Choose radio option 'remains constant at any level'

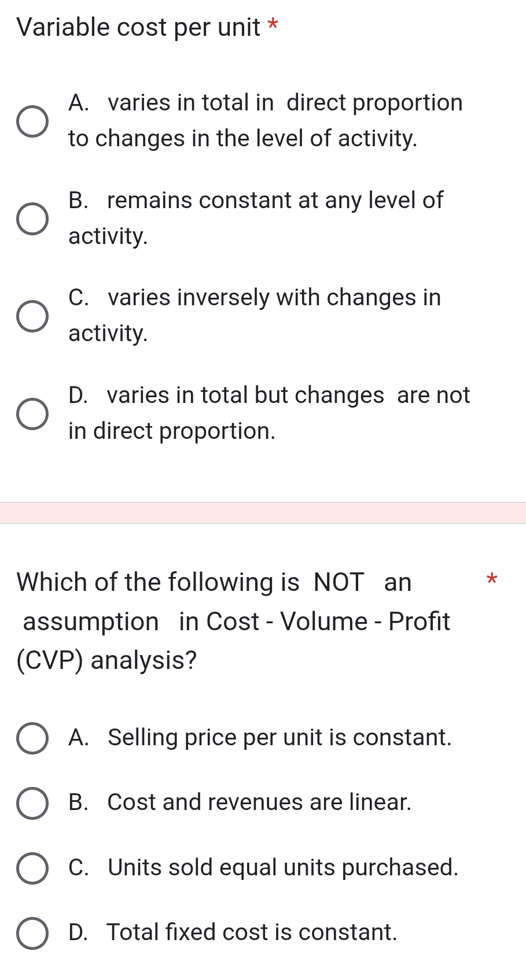pos(32,219)
